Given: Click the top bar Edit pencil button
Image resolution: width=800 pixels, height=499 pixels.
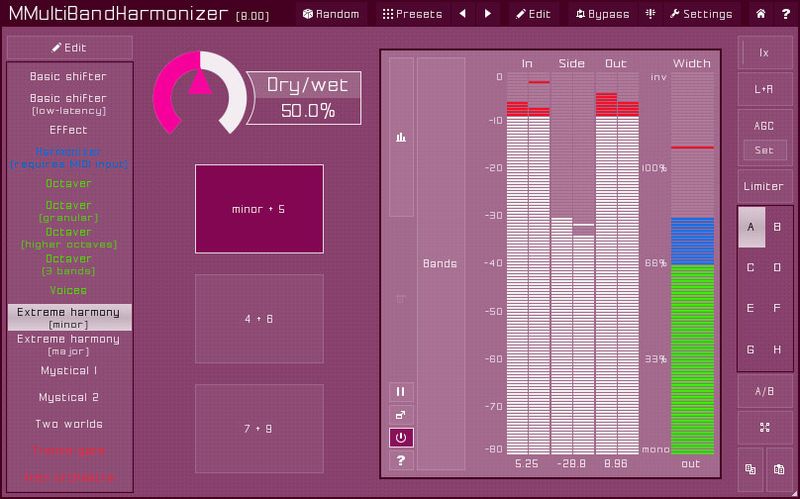Looking at the screenshot, I should pyautogui.click(x=533, y=14).
